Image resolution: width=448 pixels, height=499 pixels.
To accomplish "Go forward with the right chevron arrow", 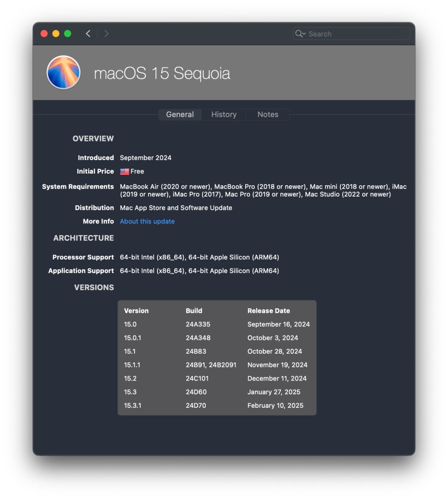I will (x=106, y=34).
